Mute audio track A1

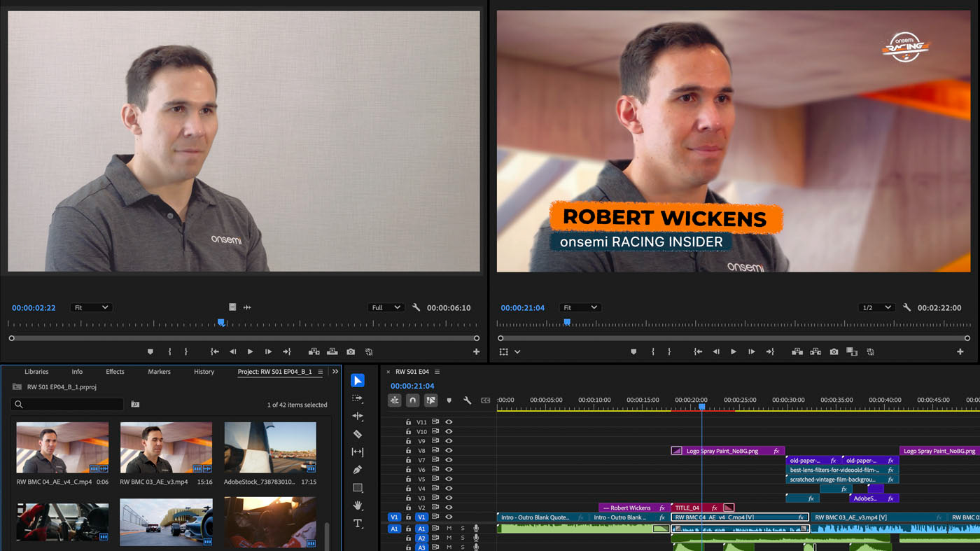pos(449,529)
